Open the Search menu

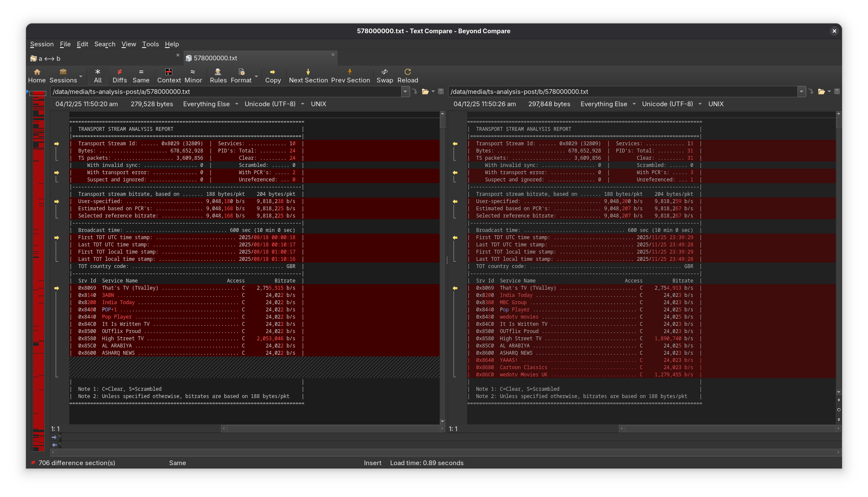point(105,44)
